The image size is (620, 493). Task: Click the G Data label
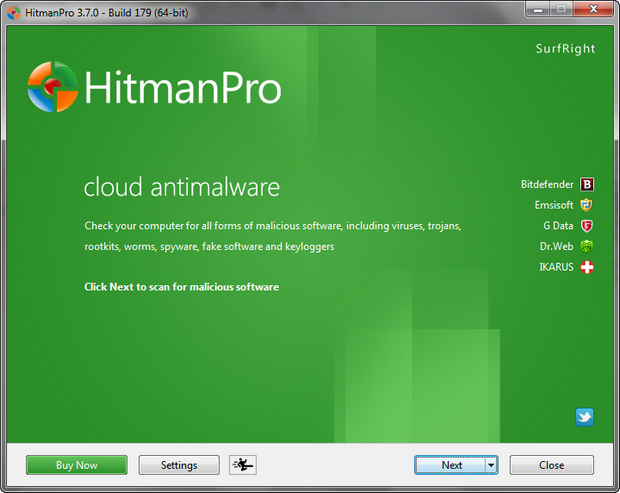pos(558,226)
